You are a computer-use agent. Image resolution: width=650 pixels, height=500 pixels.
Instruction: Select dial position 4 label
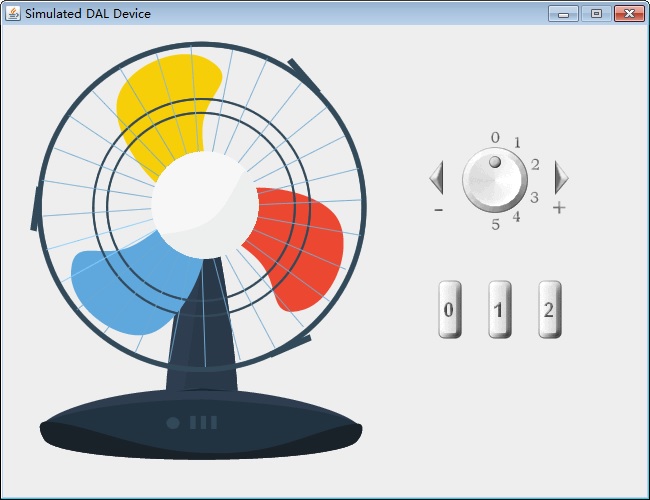point(516,216)
